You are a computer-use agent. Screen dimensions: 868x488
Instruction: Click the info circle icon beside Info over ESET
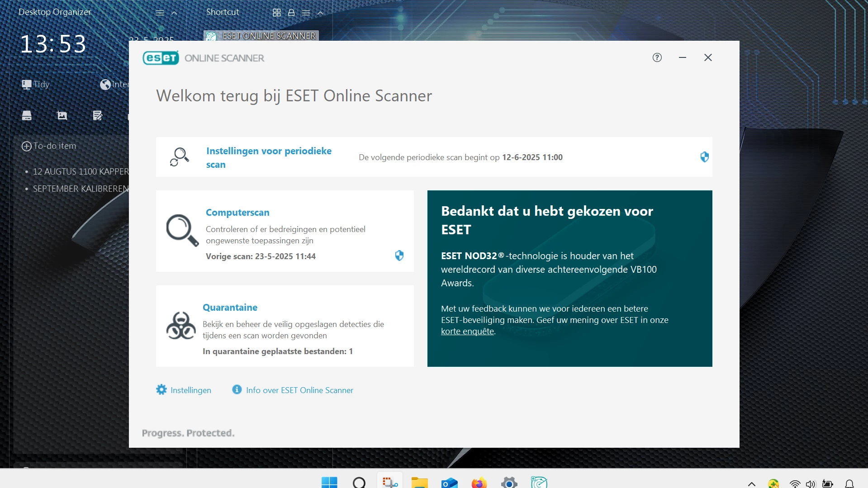(x=237, y=389)
